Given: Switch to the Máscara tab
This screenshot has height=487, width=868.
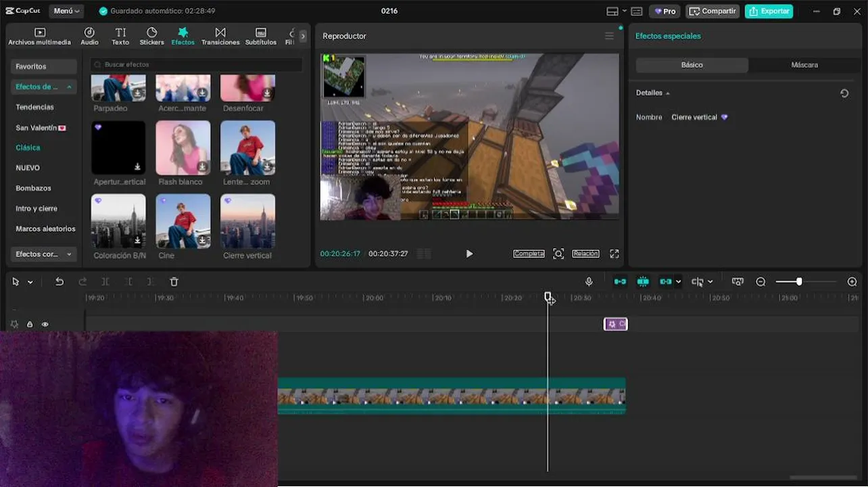Looking at the screenshot, I should click(804, 65).
